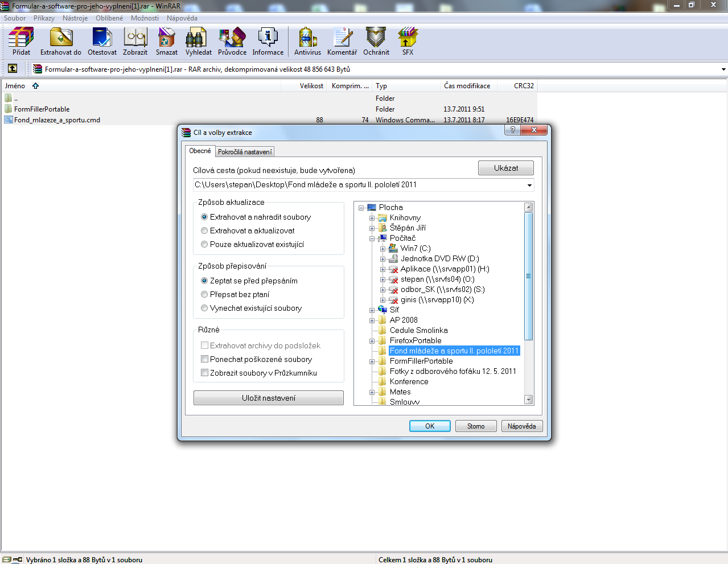
Task: Collapse the Počítač tree node
Action: click(x=372, y=238)
